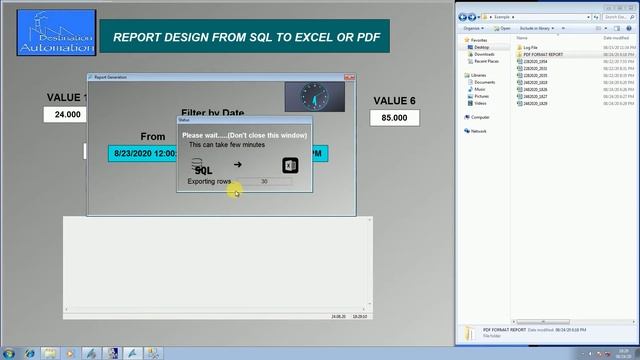The image size is (640, 360).
Task: Select the PDF FORMAT REPORT folder
Action: 543,54
